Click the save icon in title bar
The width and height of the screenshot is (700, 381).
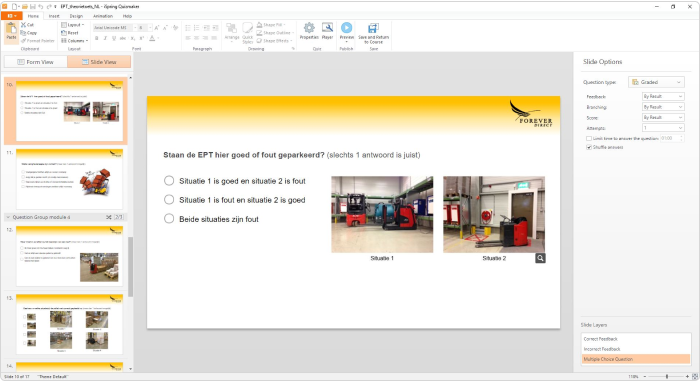33,6
